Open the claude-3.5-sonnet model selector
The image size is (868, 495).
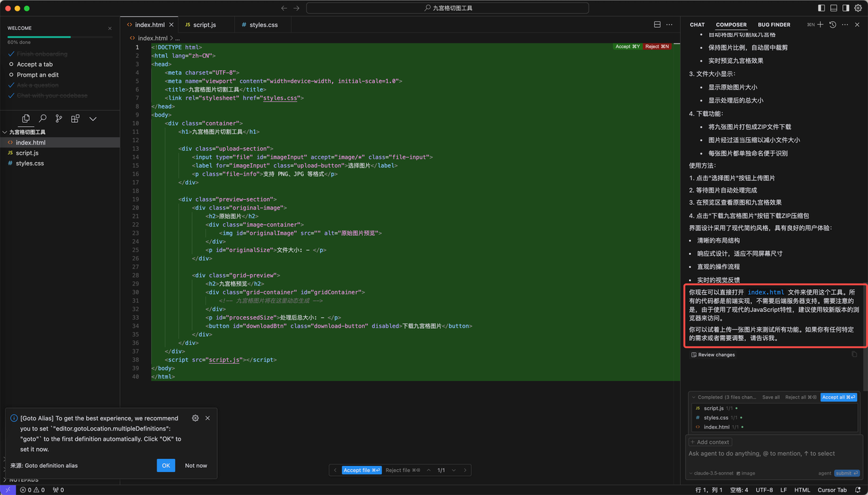[712, 473]
